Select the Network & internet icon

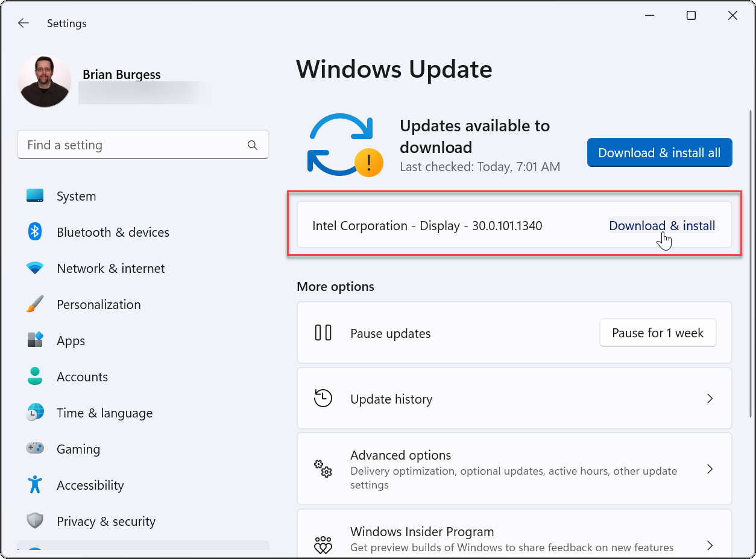pyautogui.click(x=34, y=268)
